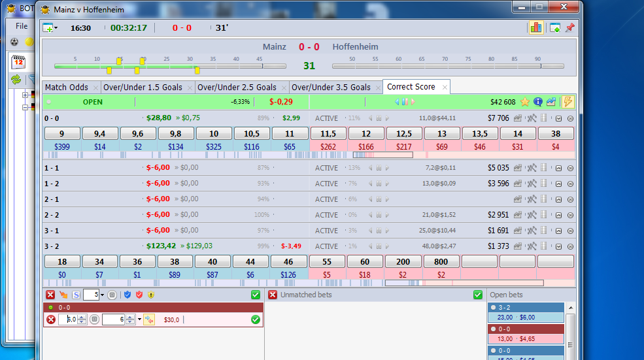Click price 800 on 3 - 2

coord(441,262)
